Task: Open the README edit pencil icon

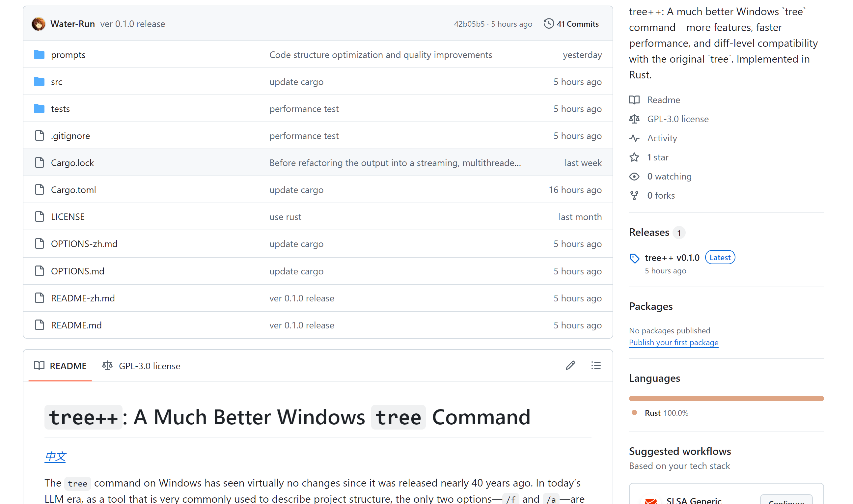Action: tap(570, 365)
